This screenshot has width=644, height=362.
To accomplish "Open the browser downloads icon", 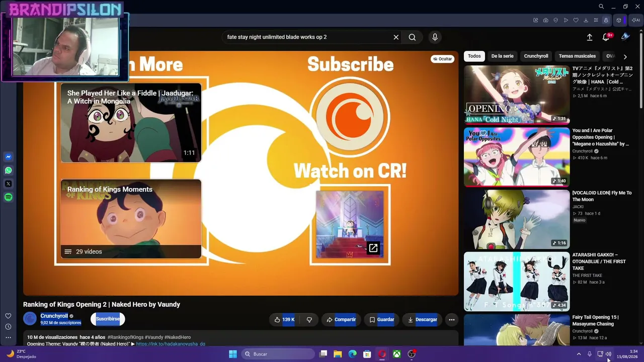I will point(586,20).
